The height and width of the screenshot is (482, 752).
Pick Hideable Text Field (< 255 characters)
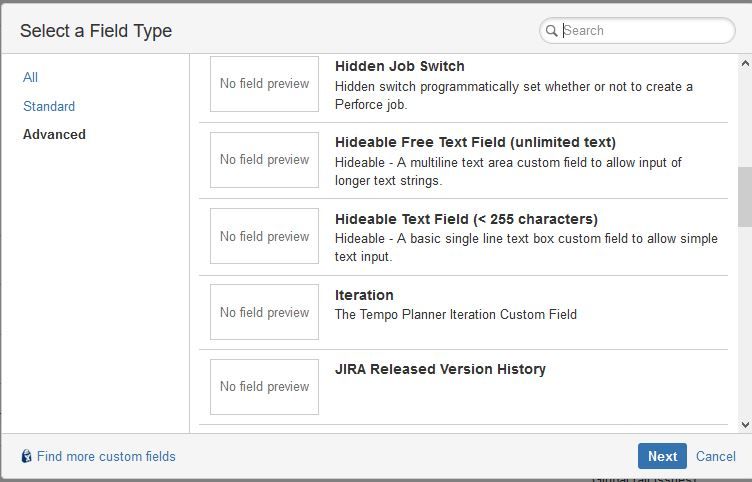click(x=466, y=219)
